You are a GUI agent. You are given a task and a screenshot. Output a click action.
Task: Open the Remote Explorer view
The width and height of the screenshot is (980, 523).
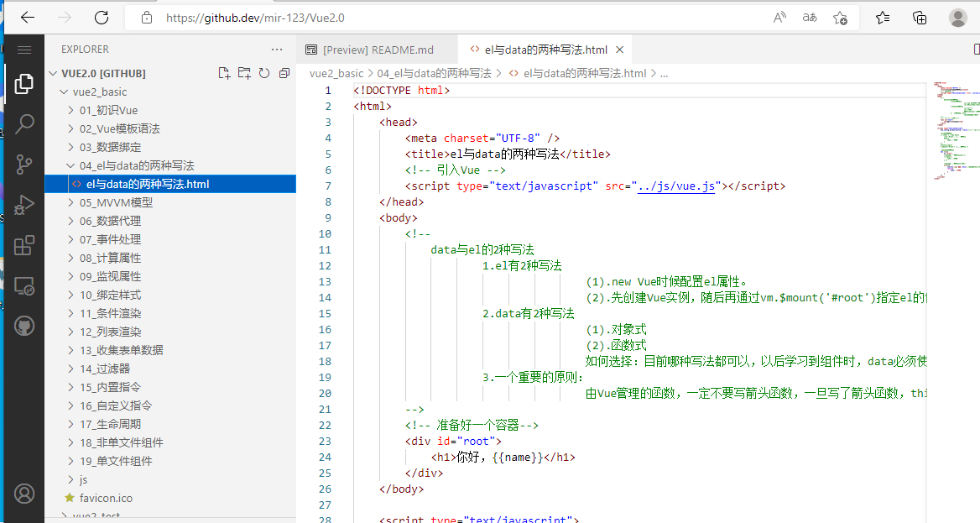(x=23, y=286)
